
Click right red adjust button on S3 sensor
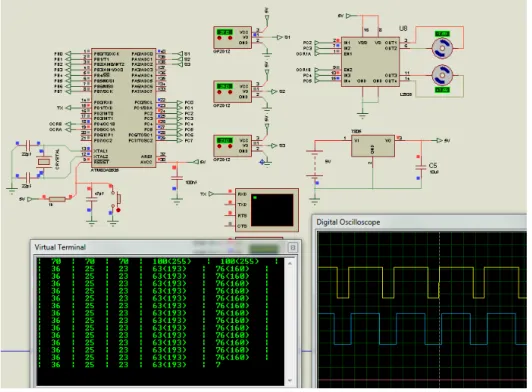(230, 146)
